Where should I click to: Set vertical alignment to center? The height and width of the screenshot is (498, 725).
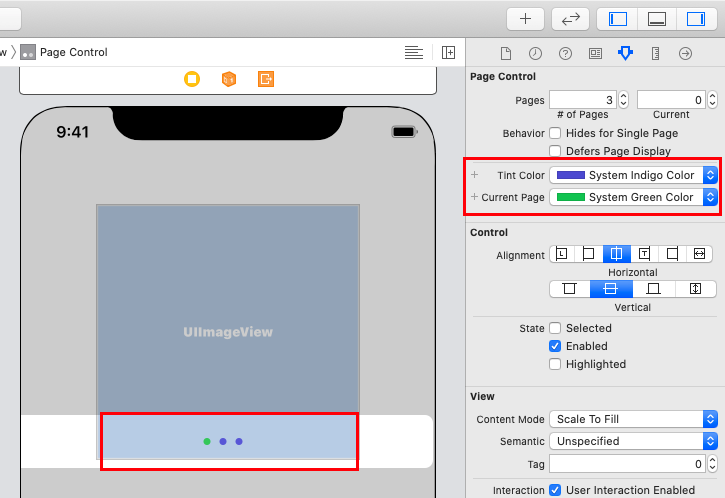tap(611, 289)
